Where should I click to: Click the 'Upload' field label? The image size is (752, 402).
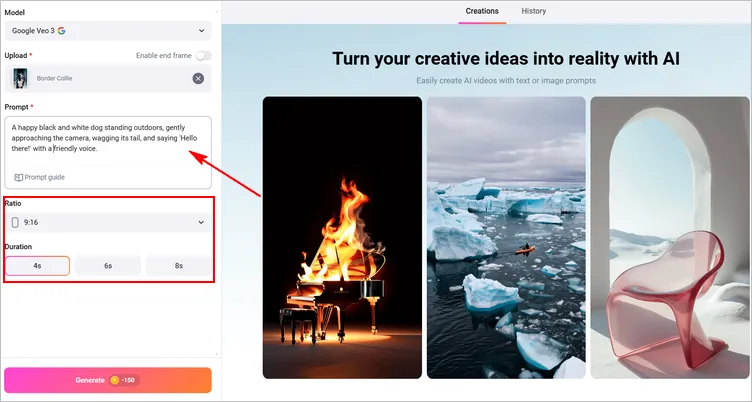coord(16,56)
